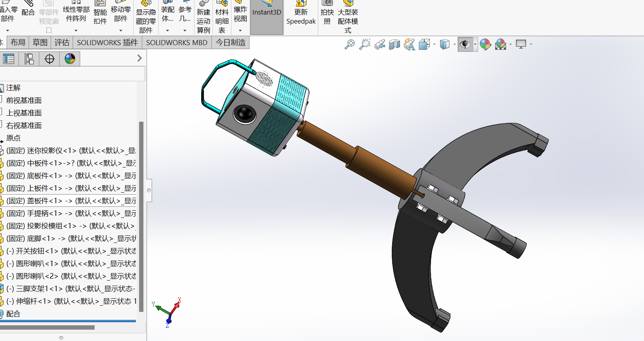Open ConfigurationManager tab icon

(29, 59)
